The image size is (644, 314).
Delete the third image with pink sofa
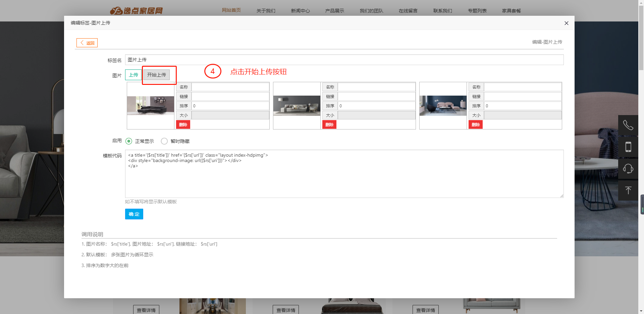(x=476, y=125)
